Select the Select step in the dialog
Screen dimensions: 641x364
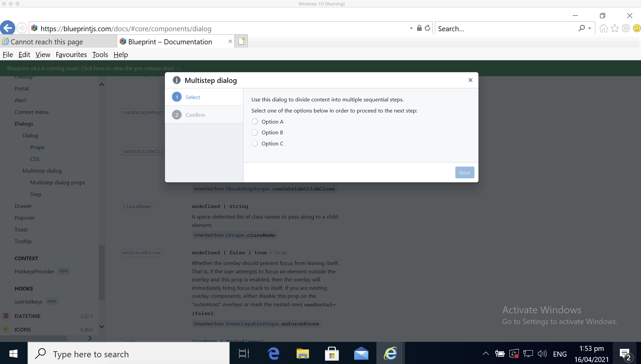tap(204, 97)
